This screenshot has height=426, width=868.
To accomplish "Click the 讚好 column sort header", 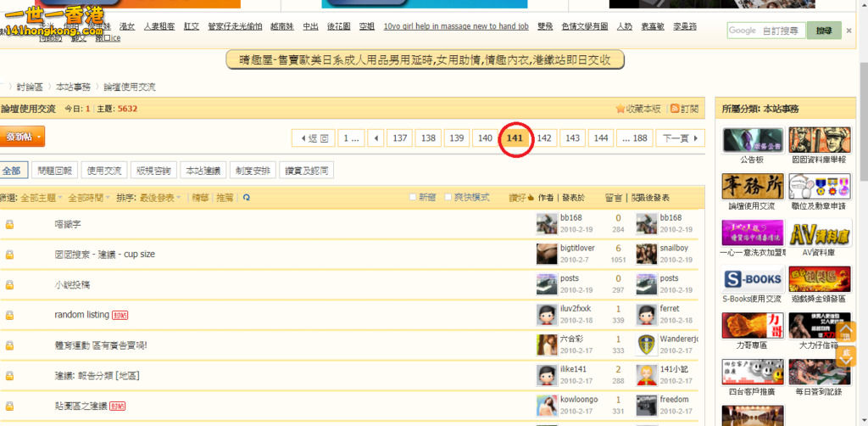I will (x=521, y=197).
